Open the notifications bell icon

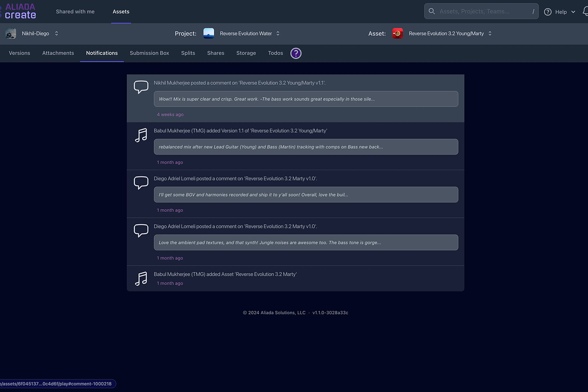click(x=585, y=11)
